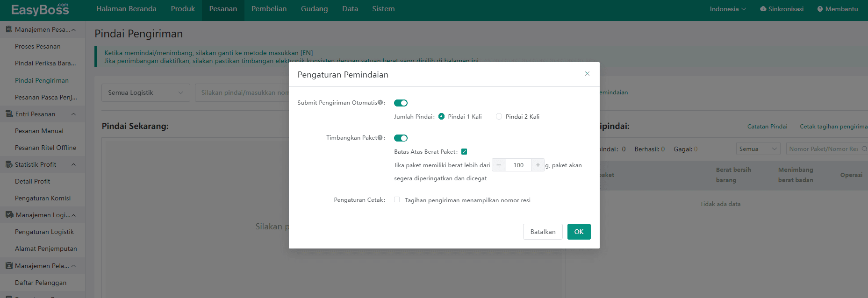
Task: Click the help icon beside Timbangkan Paket
Action: 380,138
